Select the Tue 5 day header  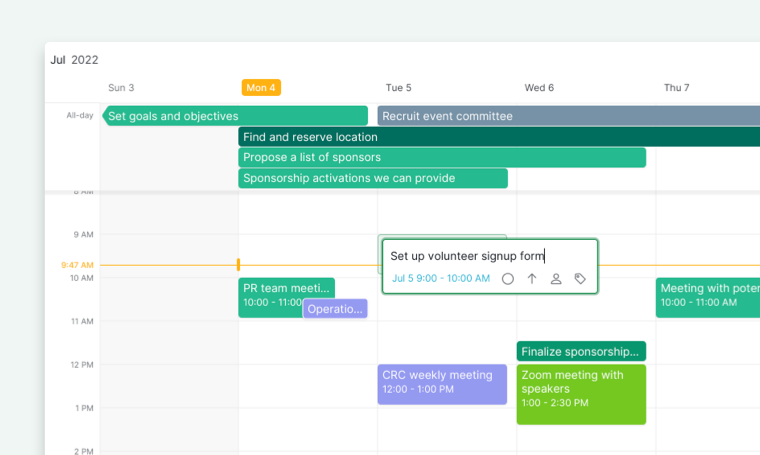(x=398, y=88)
